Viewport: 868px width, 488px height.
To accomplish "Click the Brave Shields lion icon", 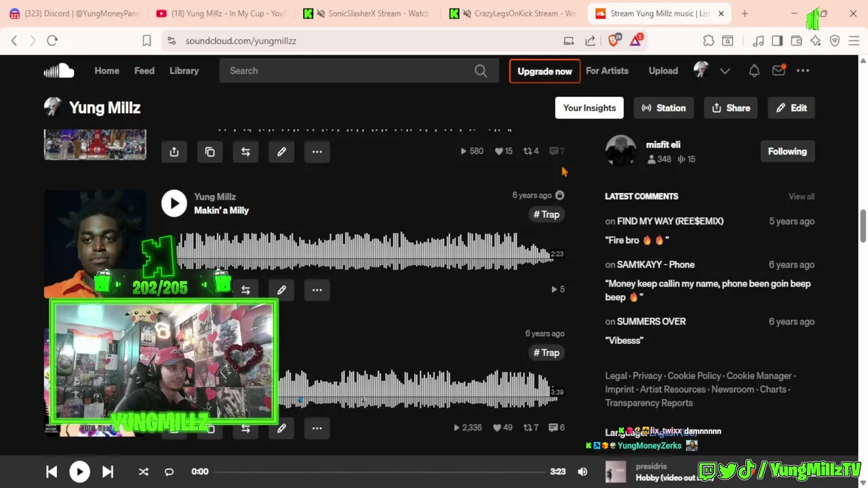I will pos(614,41).
